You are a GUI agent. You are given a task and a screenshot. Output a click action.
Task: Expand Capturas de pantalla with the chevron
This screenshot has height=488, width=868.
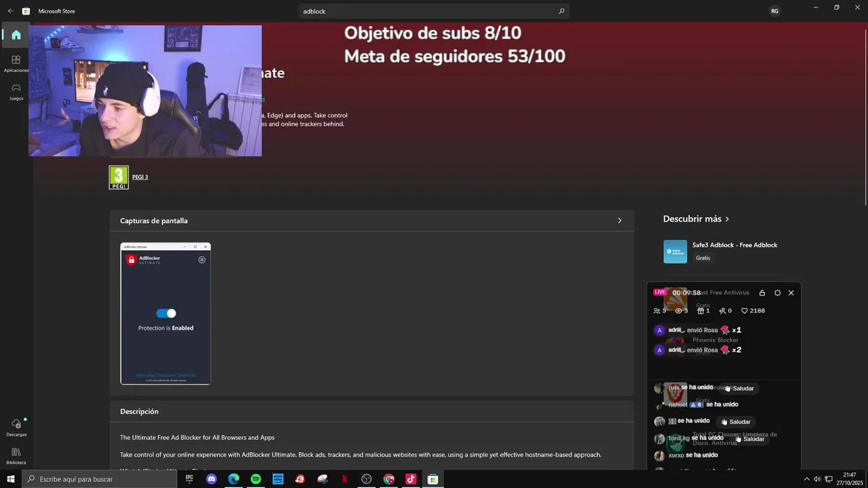pyautogui.click(x=619, y=220)
